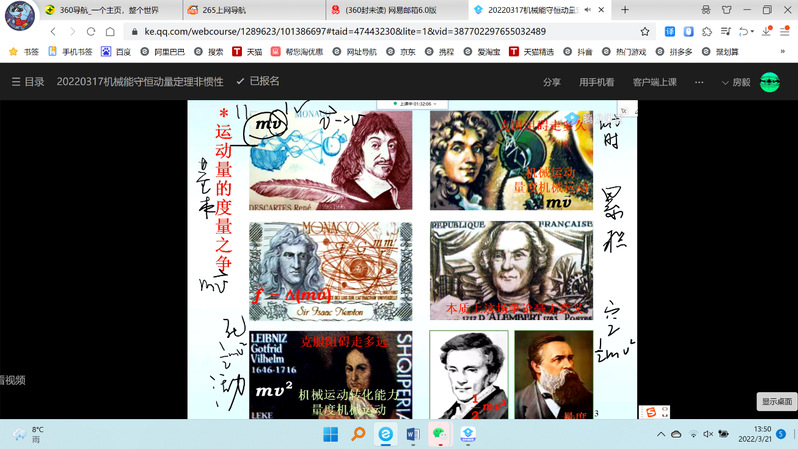
Task: Click the 客户端上课 link
Action: click(x=654, y=82)
